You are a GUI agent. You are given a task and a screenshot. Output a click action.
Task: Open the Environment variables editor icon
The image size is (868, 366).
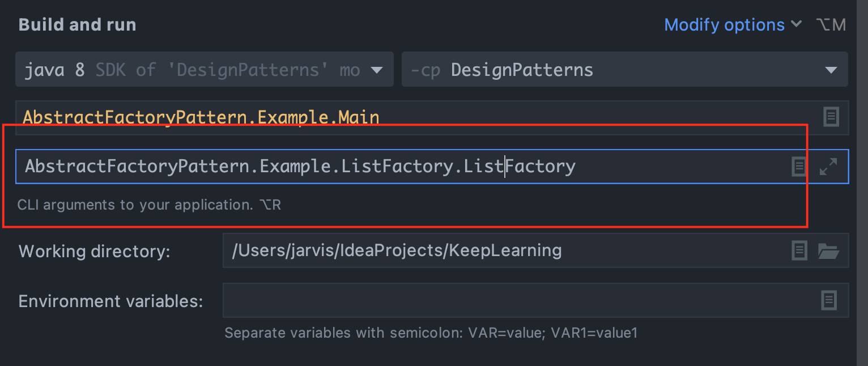[x=828, y=300]
